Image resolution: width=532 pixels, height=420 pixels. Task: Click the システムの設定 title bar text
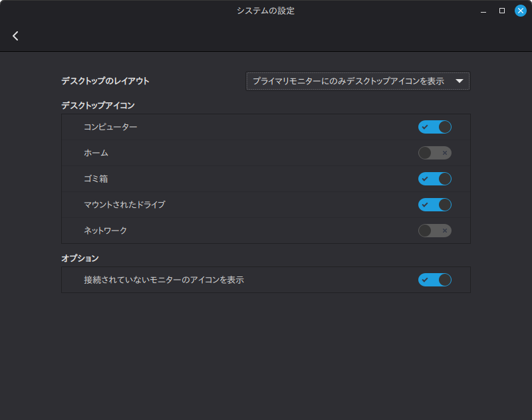tap(265, 11)
